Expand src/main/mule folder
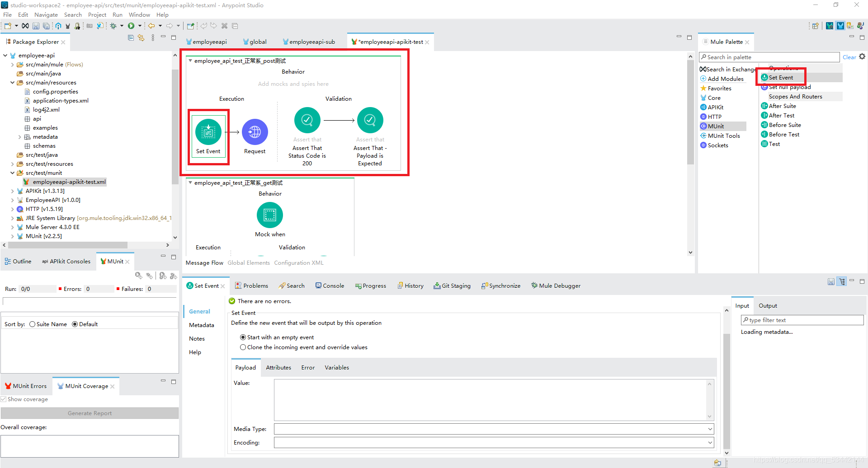The width and height of the screenshot is (868, 468). [x=13, y=64]
